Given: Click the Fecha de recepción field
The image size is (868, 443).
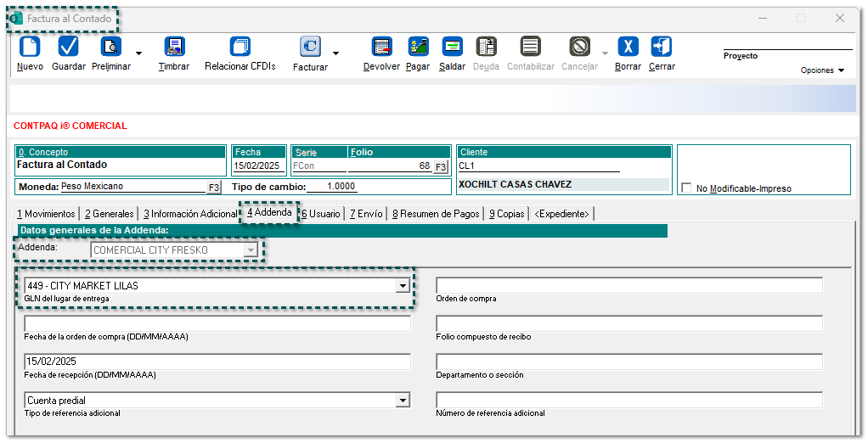Looking at the screenshot, I should pyautogui.click(x=217, y=362).
